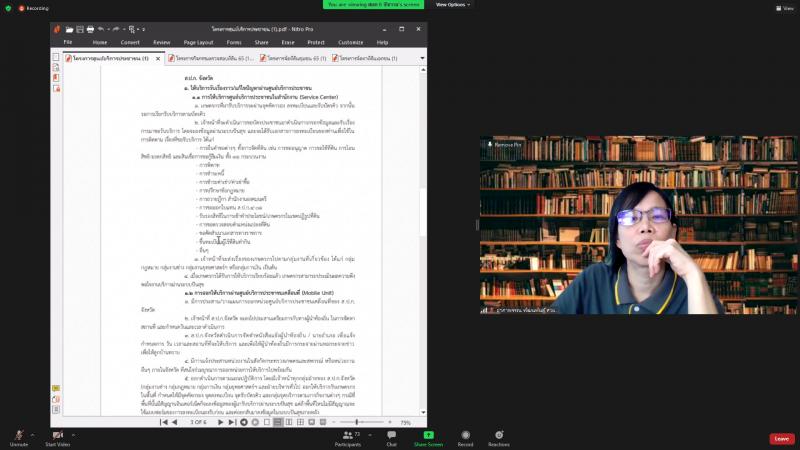Save the PDF using the diskette icon

80,30
